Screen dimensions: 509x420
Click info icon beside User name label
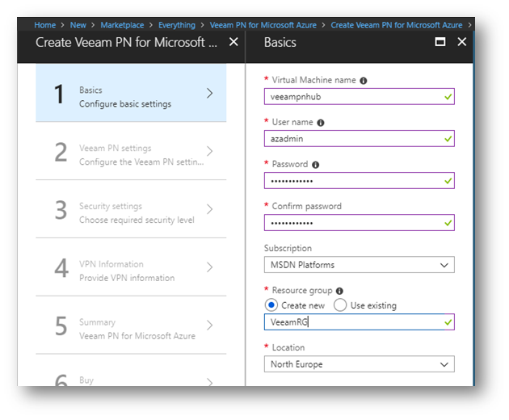[x=321, y=123]
